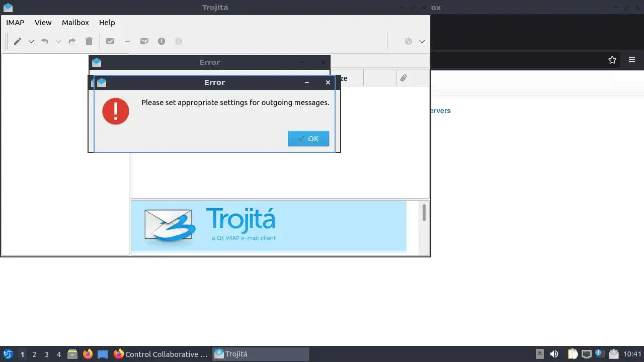Click the Trojitá mail tray icon
644x362 pixels.
point(613,354)
